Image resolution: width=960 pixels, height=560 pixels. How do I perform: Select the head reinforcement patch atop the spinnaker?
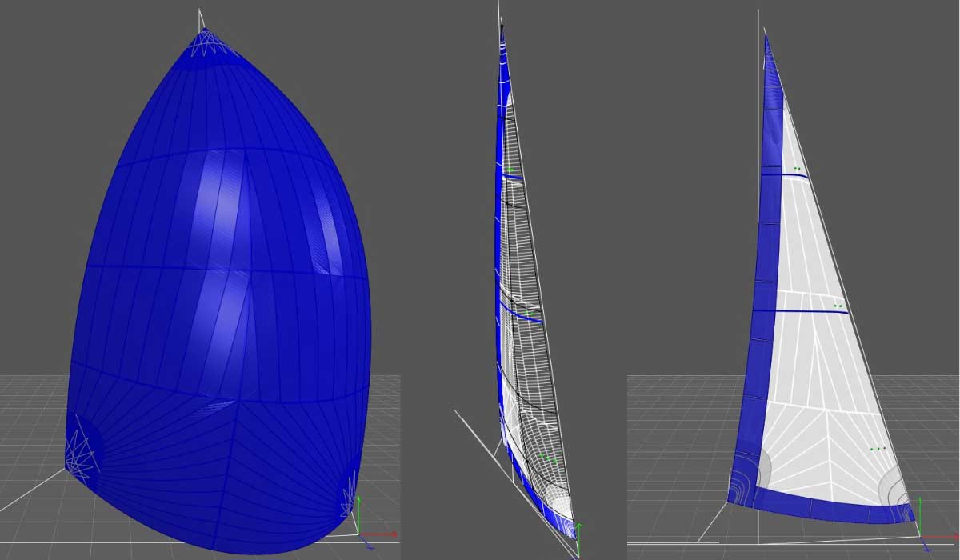[205, 42]
